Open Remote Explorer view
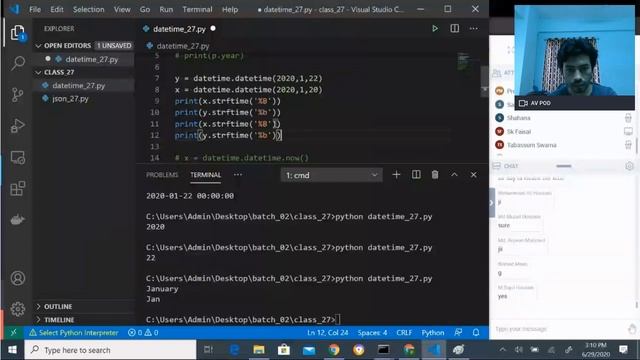The height and width of the screenshot is (360, 640). pos(18,158)
